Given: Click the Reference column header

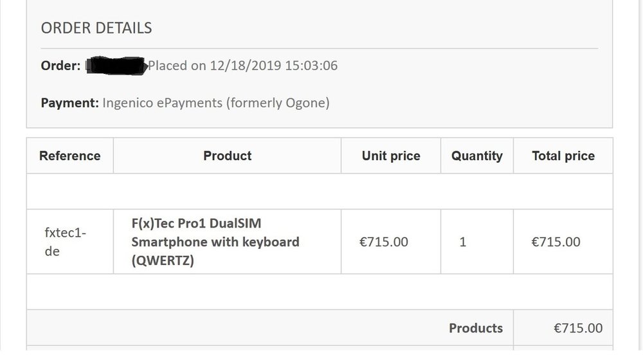Looking at the screenshot, I should pyautogui.click(x=69, y=156).
